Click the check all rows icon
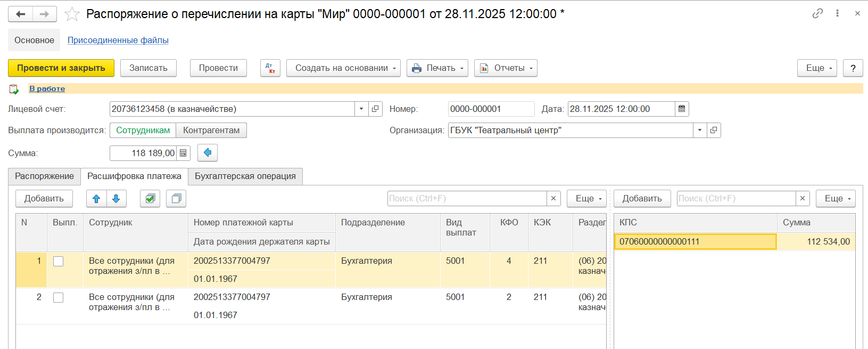The height and width of the screenshot is (349, 868). 150,199
